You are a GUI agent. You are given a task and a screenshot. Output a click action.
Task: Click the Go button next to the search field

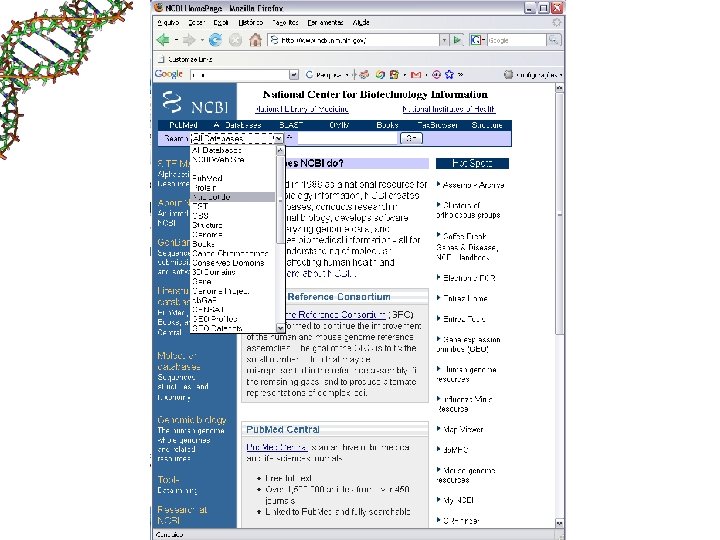411,138
